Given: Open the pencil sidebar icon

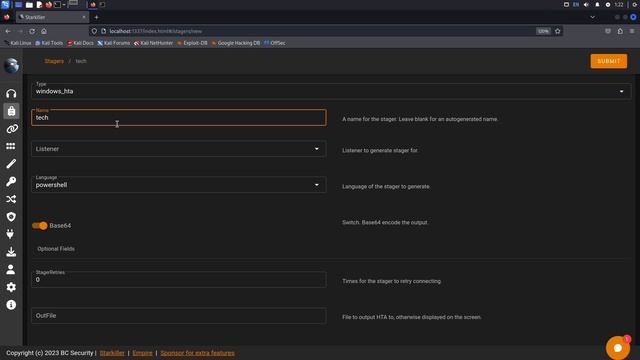Looking at the screenshot, I should coord(11,164).
